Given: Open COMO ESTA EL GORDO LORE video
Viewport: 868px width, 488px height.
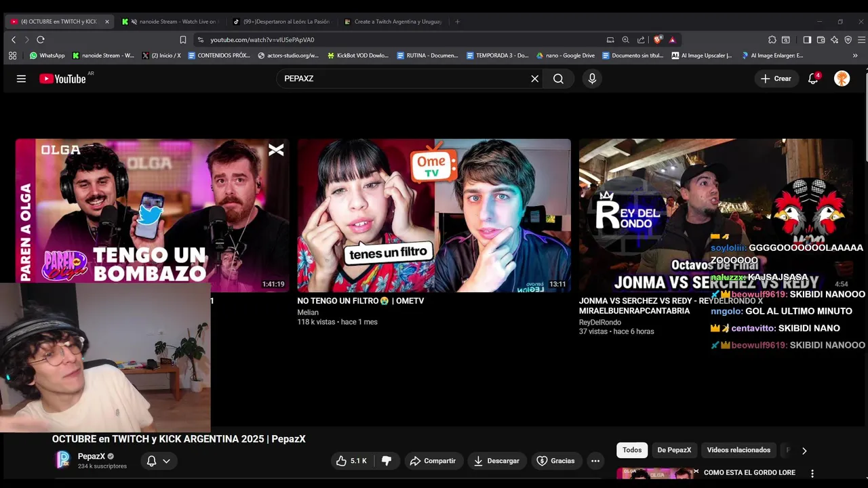Looking at the screenshot, I should (x=749, y=472).
